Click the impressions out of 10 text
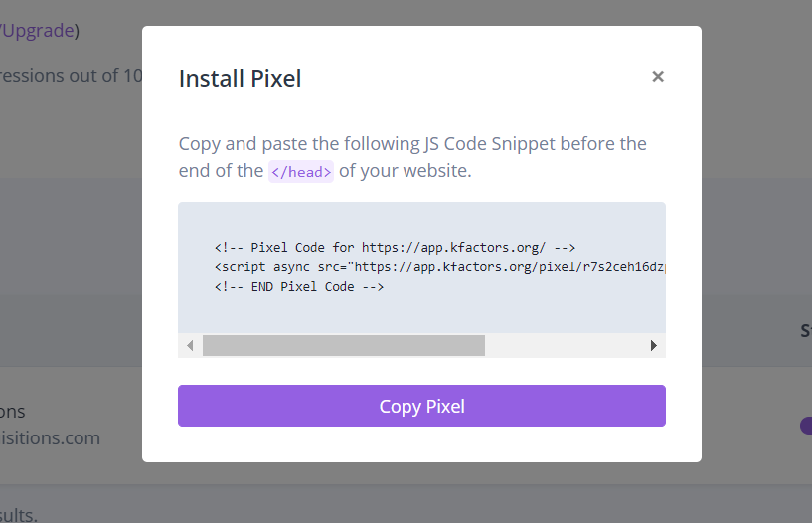This screenshot has height=523, width=812. tap(72, 76)
